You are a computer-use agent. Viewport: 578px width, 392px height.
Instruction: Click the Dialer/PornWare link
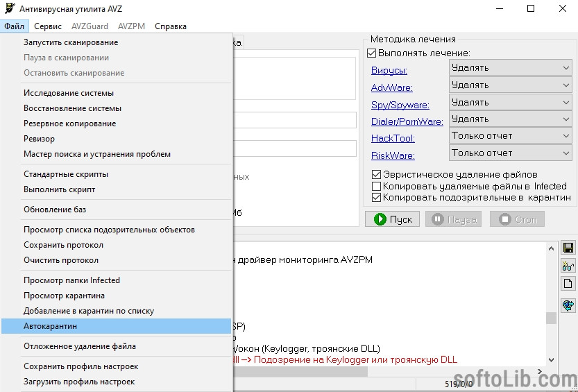407,121
